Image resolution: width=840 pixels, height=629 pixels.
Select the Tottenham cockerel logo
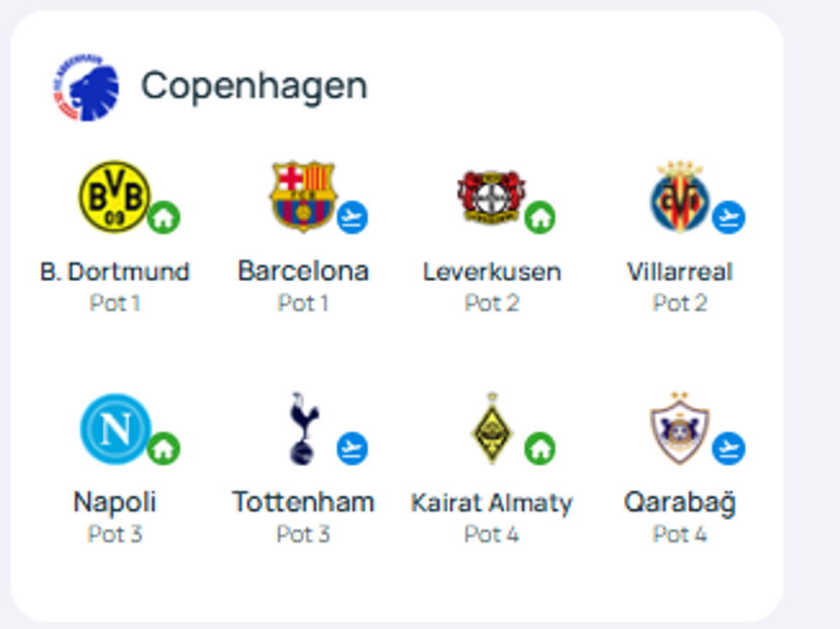point(303,428)
